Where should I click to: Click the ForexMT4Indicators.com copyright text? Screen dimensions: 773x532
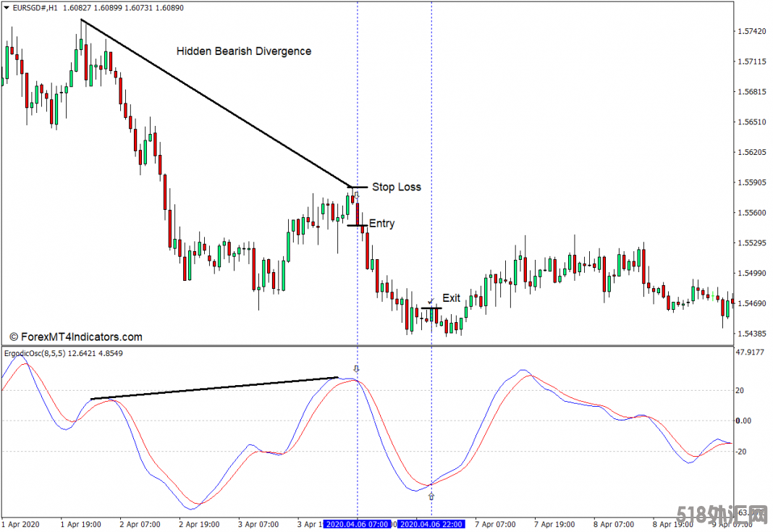click(x=76, y=337)
